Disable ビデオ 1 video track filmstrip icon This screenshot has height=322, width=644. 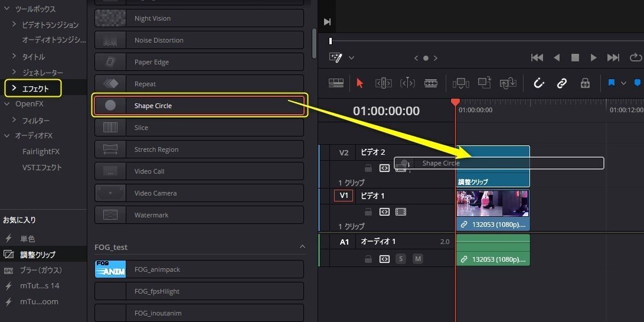(x=400, y=212)
